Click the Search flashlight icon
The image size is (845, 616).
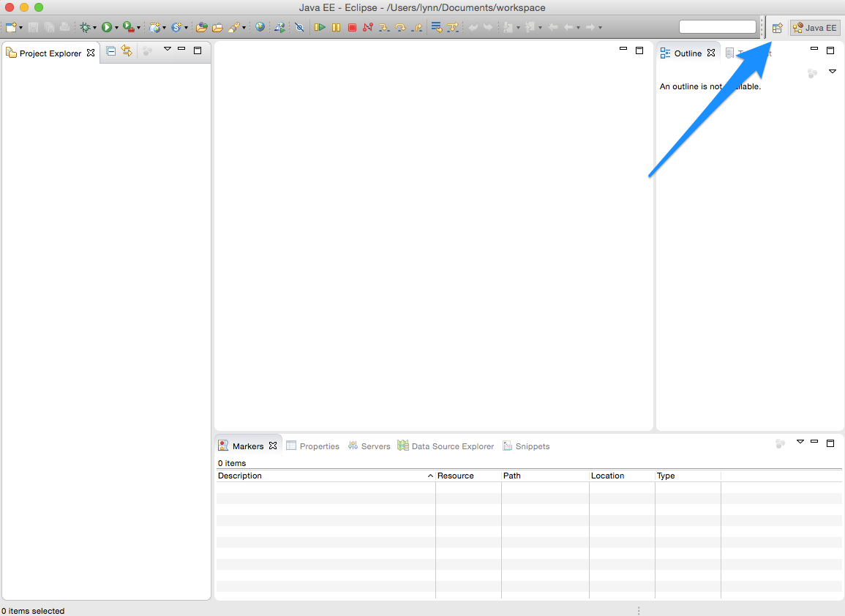click(x=234, y=27)
